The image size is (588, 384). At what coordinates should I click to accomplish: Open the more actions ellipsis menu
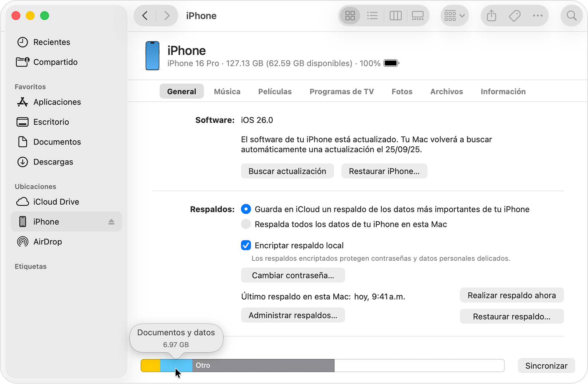pyautogui.click(x=538, y=16)
